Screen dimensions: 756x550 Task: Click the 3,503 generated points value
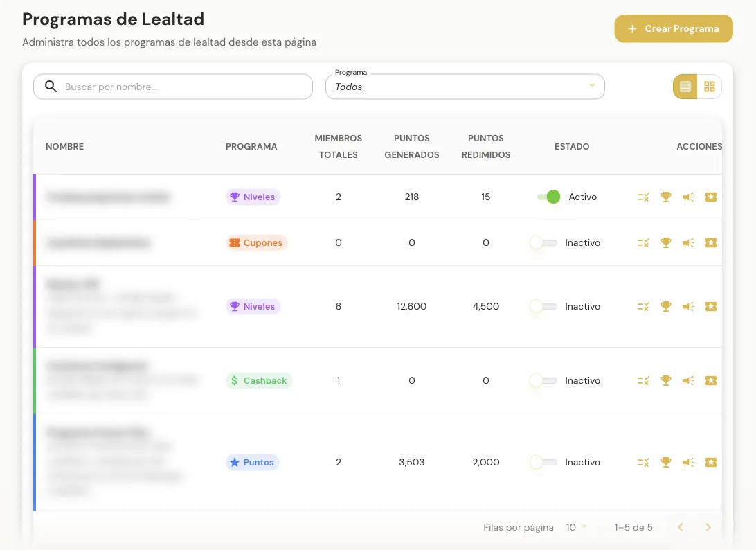[x=412, y=462]
